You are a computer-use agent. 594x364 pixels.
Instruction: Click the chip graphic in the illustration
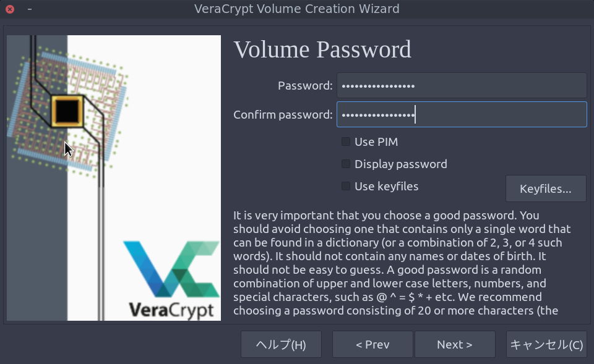pyautogui.click(x=66, y=111)
